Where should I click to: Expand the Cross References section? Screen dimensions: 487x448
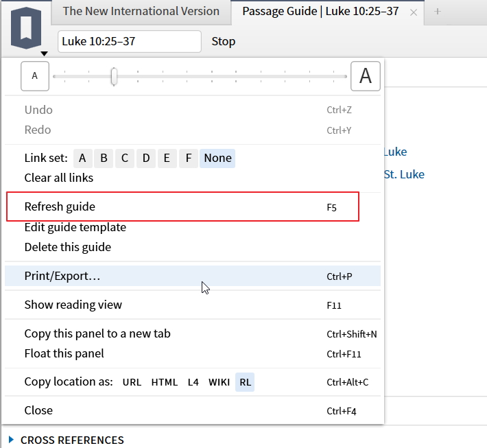(x=11, y=440)
